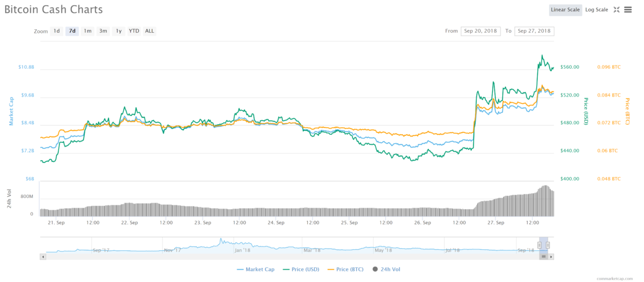Click the navigator right range handle
The width and height of the screenshot is (644, 282).
(x=547, y=245)
